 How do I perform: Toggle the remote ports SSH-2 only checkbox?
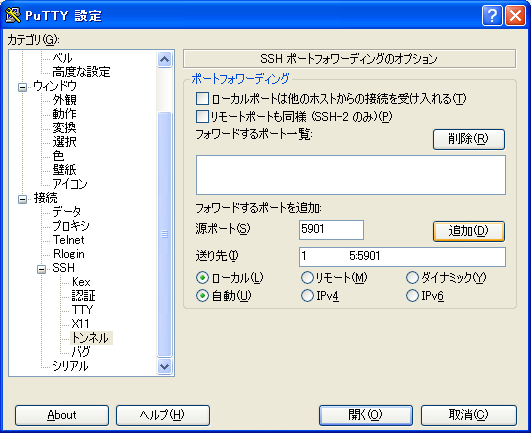pyautogui.click(x=202, y=116)
